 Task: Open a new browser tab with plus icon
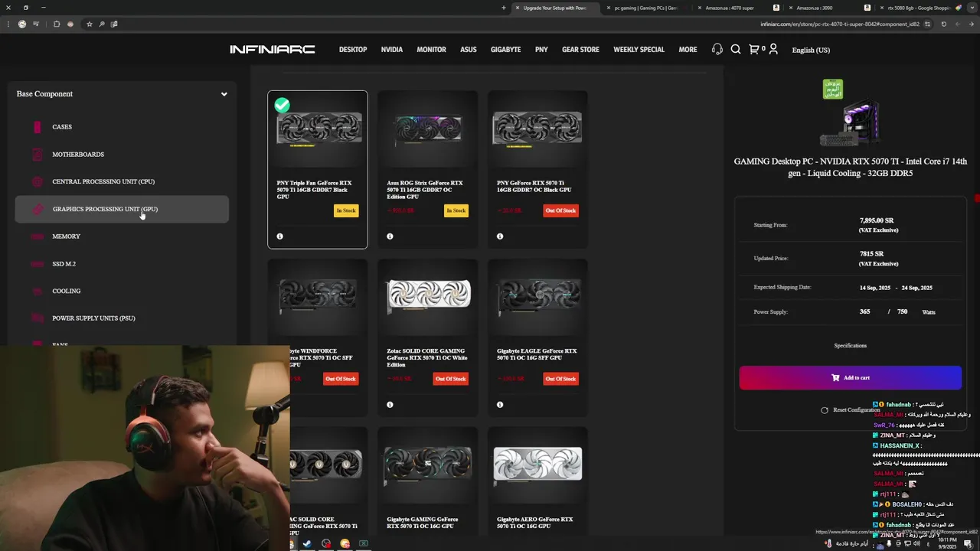pos(504,8)
